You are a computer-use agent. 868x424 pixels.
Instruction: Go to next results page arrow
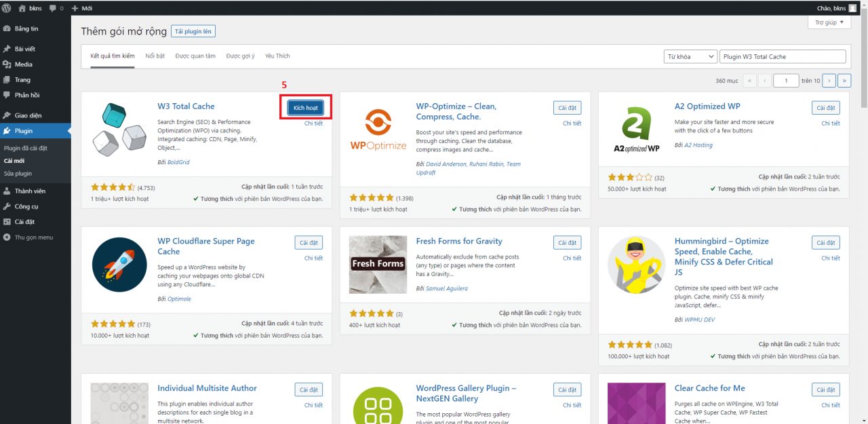coord(829,81)
